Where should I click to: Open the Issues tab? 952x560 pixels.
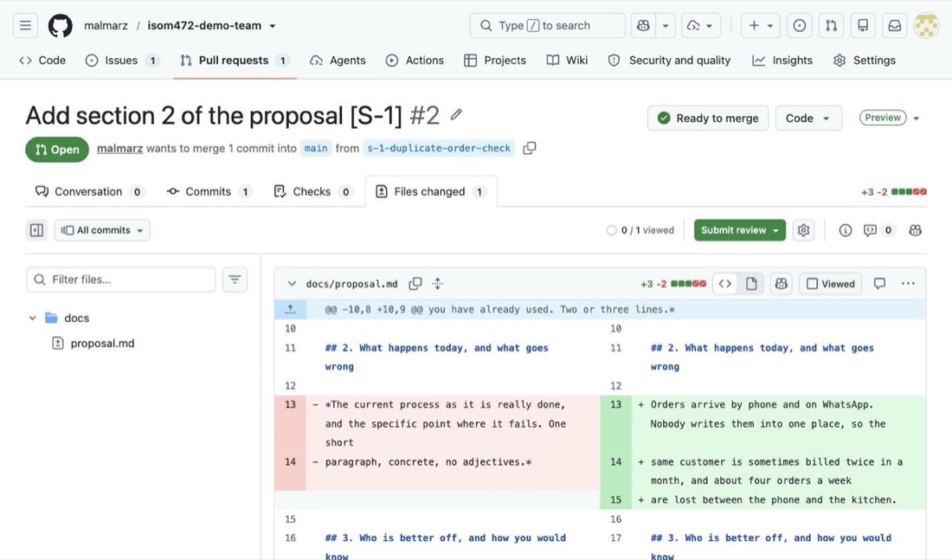(x=122, y=60)
